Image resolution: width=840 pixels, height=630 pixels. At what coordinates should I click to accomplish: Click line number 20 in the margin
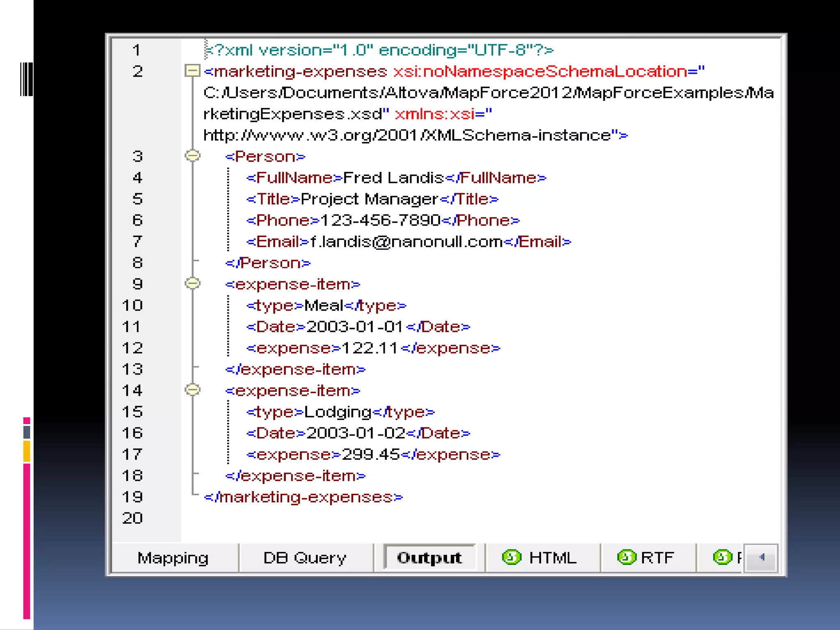132,518
